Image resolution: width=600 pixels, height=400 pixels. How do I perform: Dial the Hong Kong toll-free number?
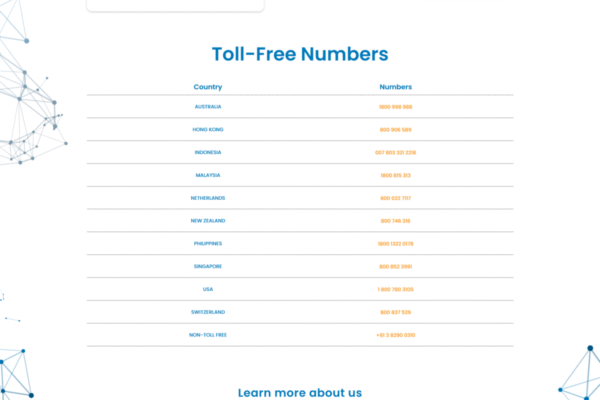(396, 130)
